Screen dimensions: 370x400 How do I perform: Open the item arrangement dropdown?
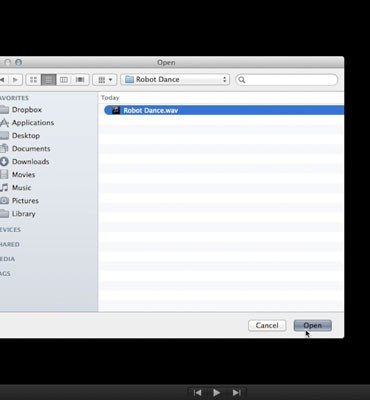click(x=105, y=80)
